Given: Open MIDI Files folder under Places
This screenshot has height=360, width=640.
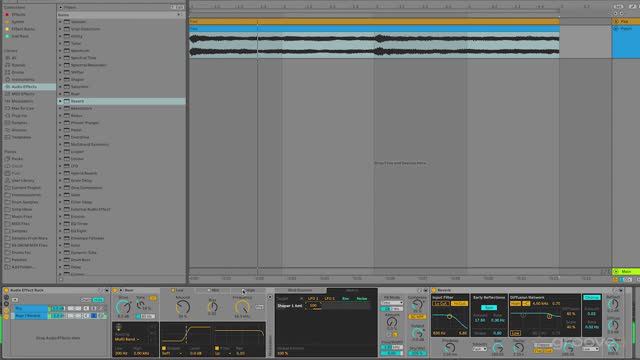Looking at the screenshot, I should [20, 224].
